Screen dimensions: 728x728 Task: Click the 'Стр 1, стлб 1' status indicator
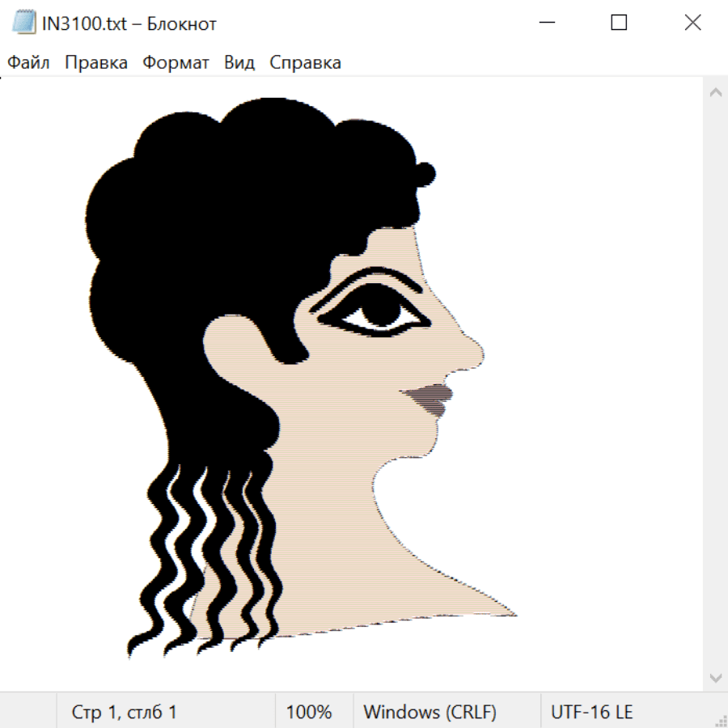pyautogui.click(x=125, y=712)
